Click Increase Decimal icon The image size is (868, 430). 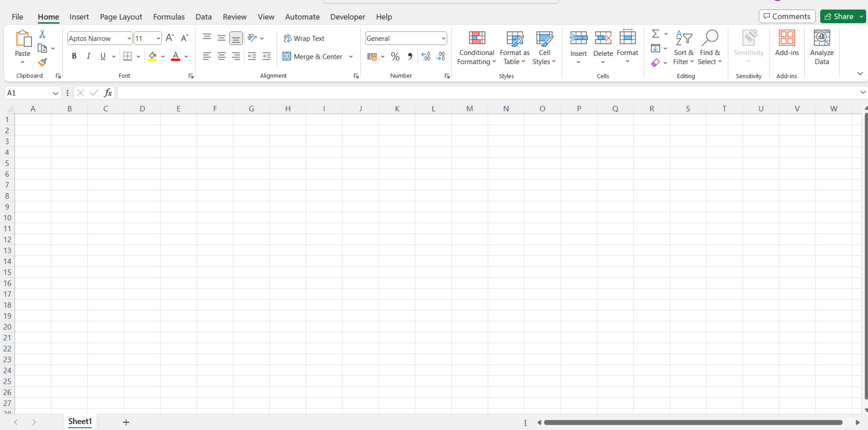[x=426, y=56]
